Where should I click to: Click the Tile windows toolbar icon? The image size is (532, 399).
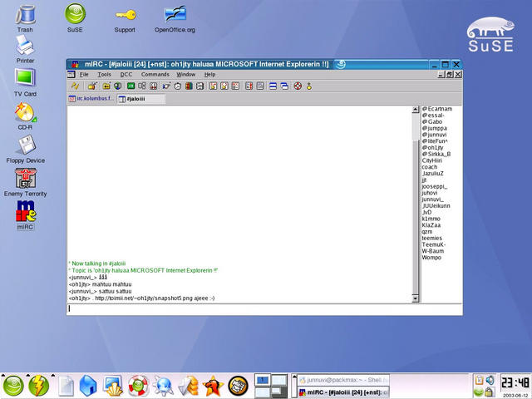(x=273, y=86)
